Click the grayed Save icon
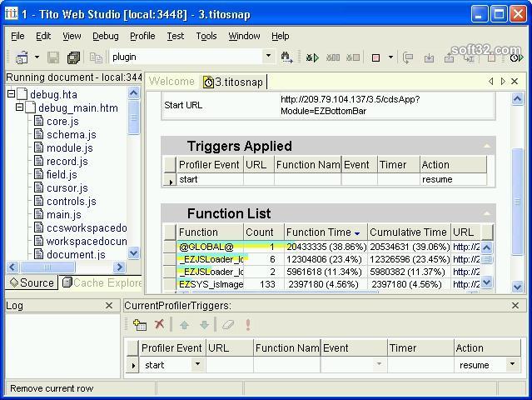 tap(53, 57)
